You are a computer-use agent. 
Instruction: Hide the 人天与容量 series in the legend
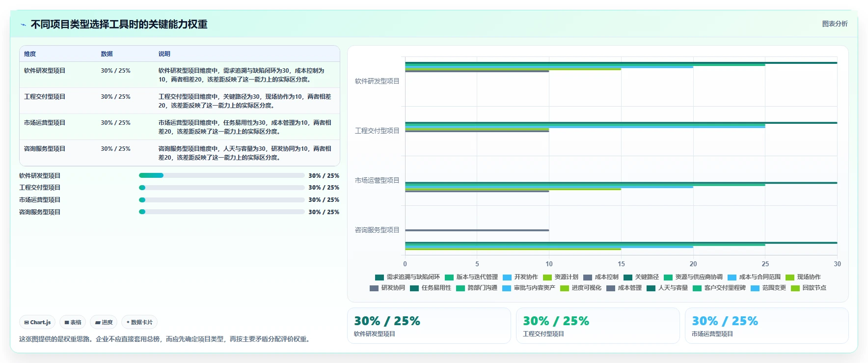[667, 288]
